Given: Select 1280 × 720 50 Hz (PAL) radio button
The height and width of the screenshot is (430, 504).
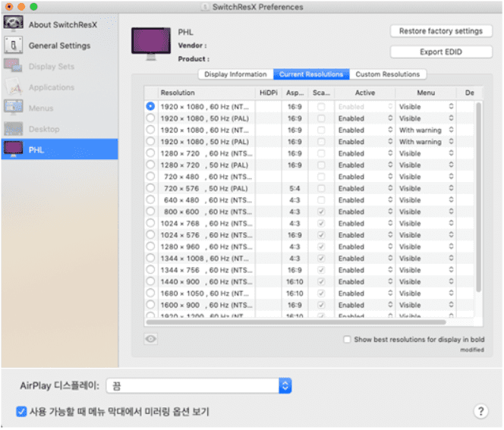Looking at the screenshot, I should (150, 165).
